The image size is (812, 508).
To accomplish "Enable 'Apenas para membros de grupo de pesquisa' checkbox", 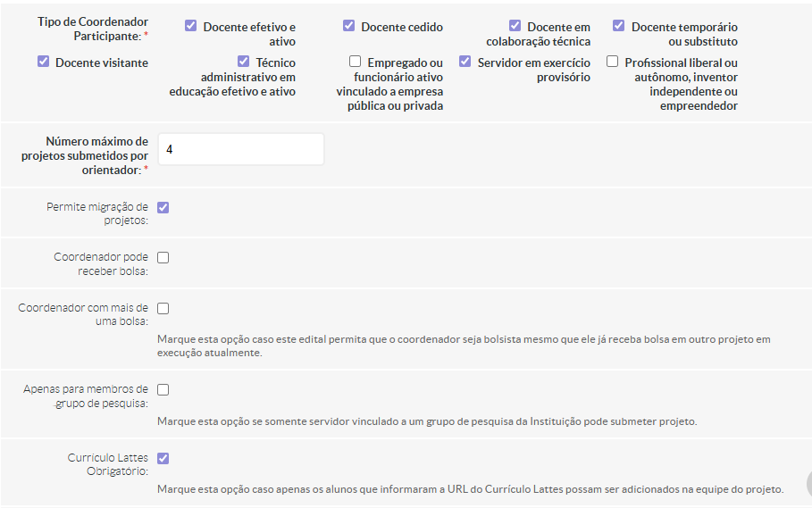I will coord(163,389).
